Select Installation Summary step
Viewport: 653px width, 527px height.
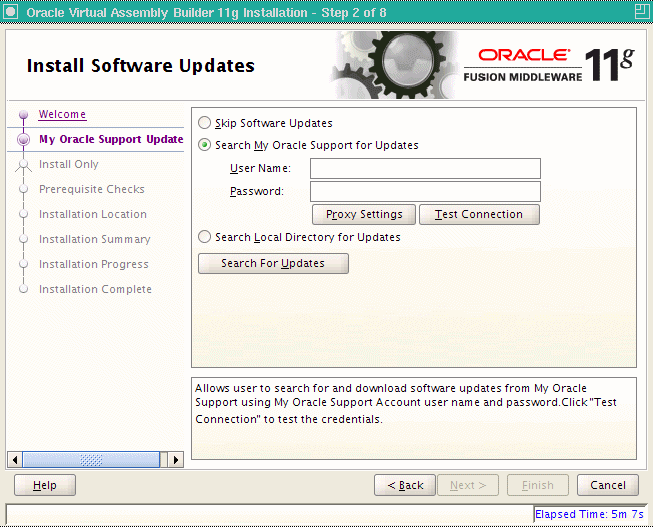tap(95, 239)
